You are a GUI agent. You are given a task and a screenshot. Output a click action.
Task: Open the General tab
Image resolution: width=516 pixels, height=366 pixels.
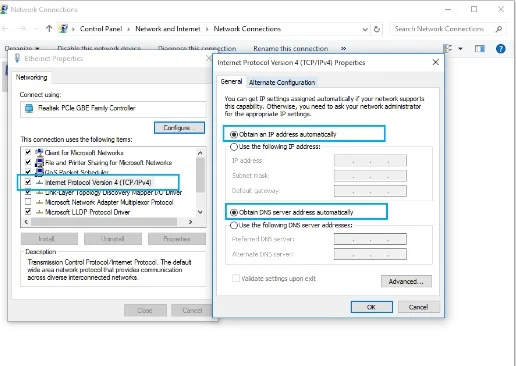231,82
